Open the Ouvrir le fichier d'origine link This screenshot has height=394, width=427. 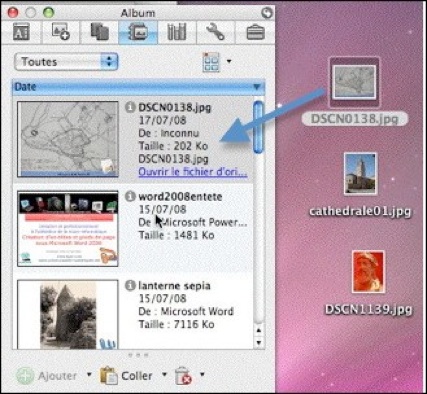click(193, 172)
